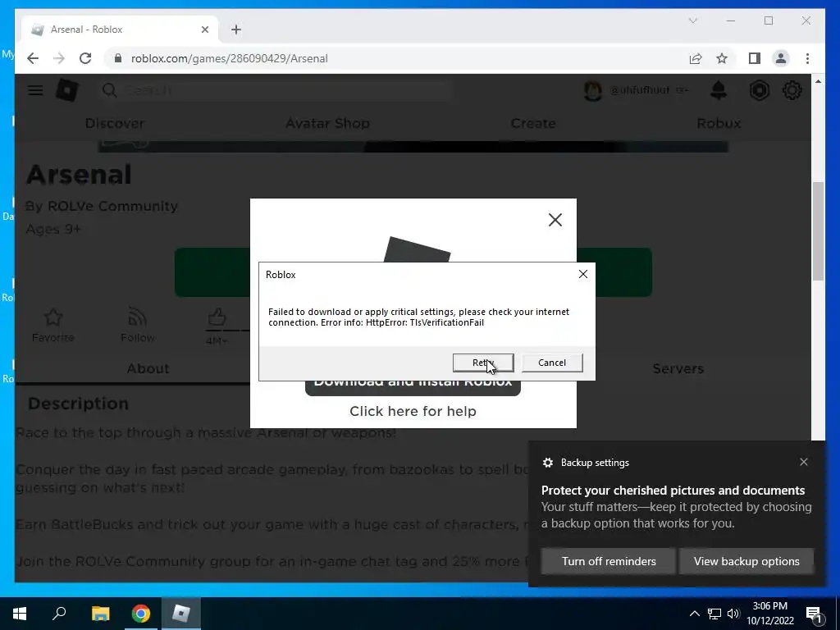Screen dimensions: 840x630
Task: Click Download and Install Roblox button
Action: point(413,388)
